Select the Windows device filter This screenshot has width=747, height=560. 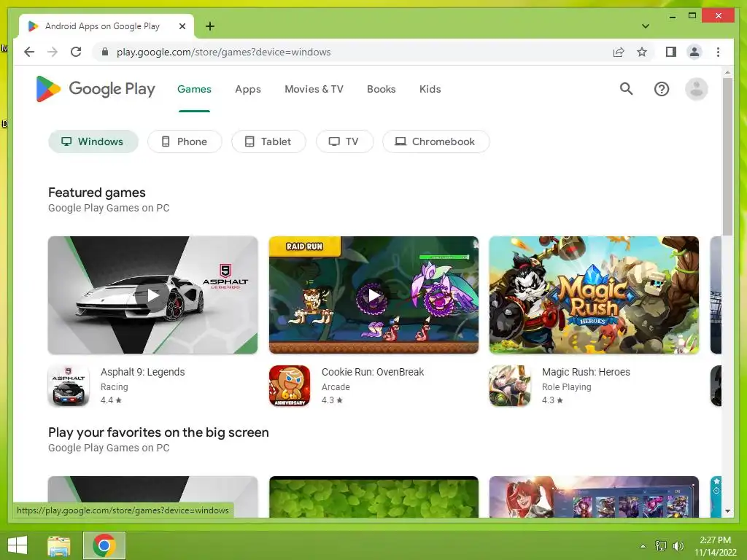point(93,141)
